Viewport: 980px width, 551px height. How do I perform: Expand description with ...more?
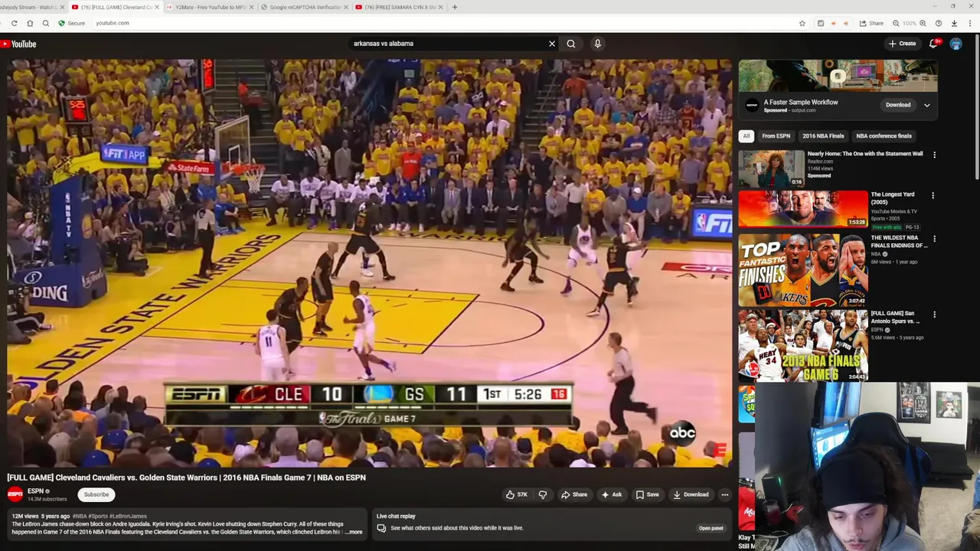(354, 532)
